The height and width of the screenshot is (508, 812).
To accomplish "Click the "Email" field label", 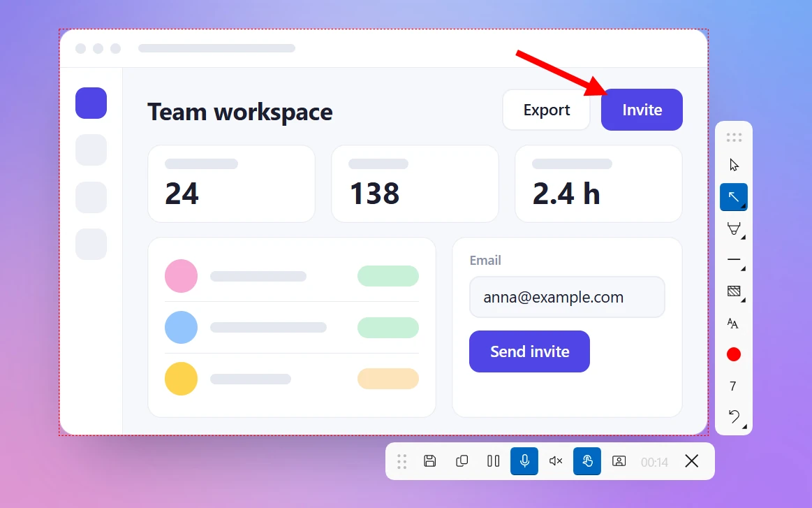I will point(485,260).
